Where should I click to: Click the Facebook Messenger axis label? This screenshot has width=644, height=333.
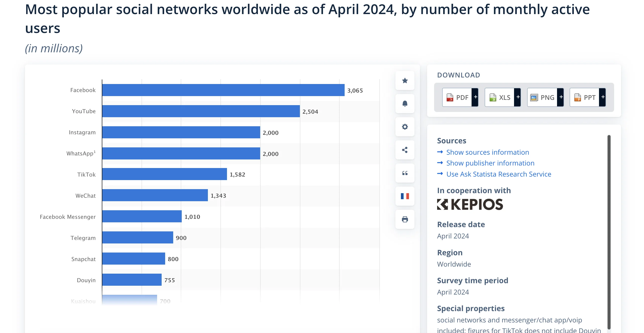click(68, 217)
